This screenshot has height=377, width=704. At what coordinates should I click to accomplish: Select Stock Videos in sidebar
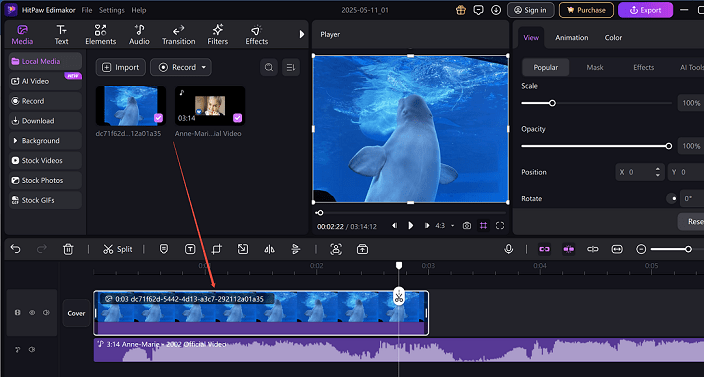point(45,160)
